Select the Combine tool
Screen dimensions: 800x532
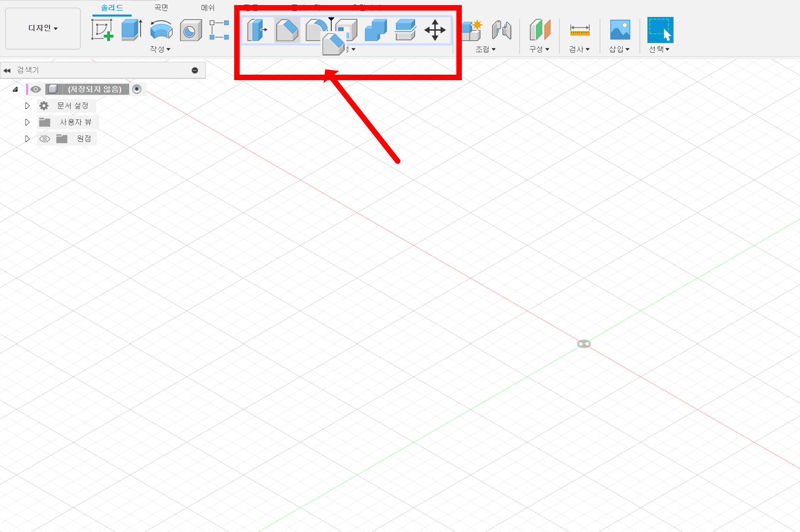(376, 30)
